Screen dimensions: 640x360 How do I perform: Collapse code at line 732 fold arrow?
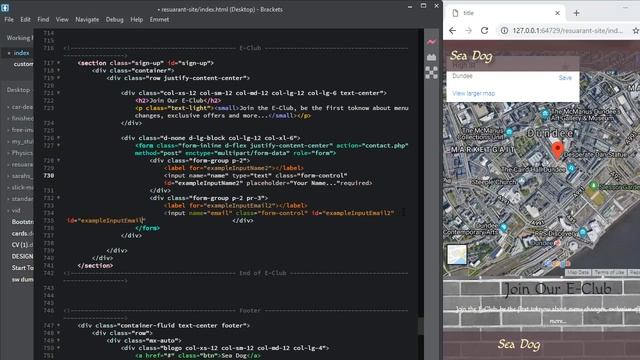[x=58, y=198]
